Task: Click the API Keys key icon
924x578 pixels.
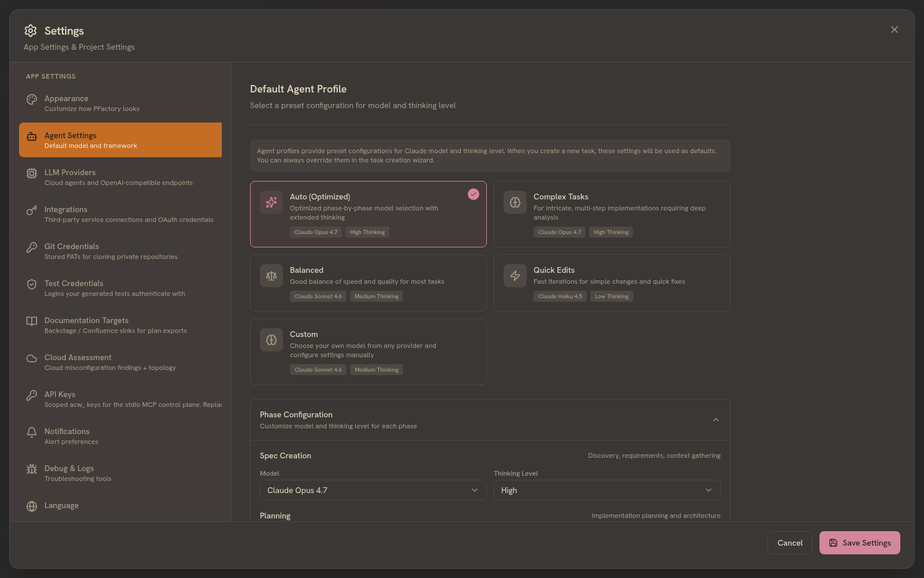Action: [x=32, y=395]
